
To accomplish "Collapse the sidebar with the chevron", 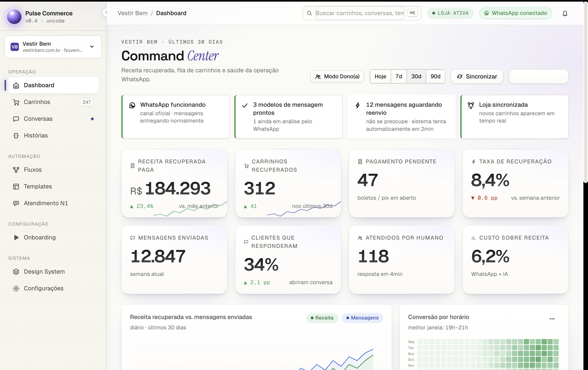I will (106, 12).
